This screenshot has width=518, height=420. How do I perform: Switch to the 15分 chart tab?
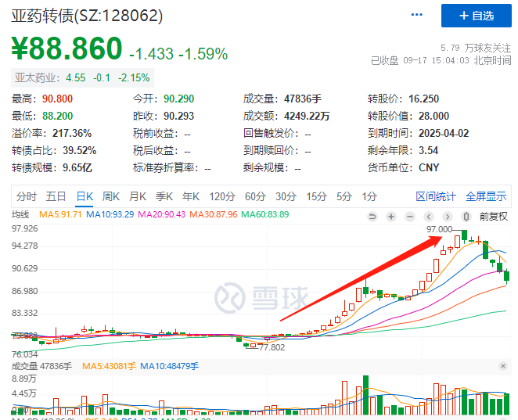(316, 196)
